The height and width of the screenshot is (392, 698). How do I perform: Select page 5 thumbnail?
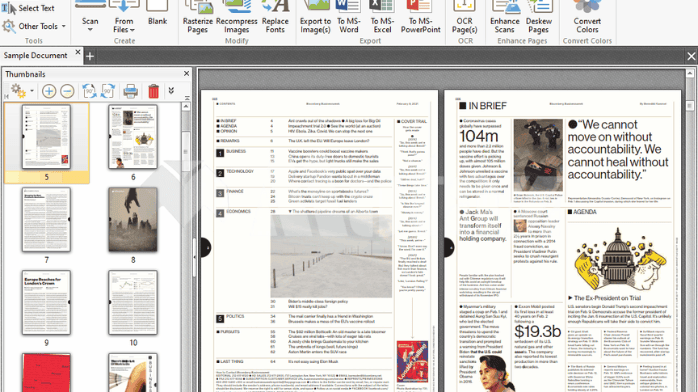click(46, 137)
